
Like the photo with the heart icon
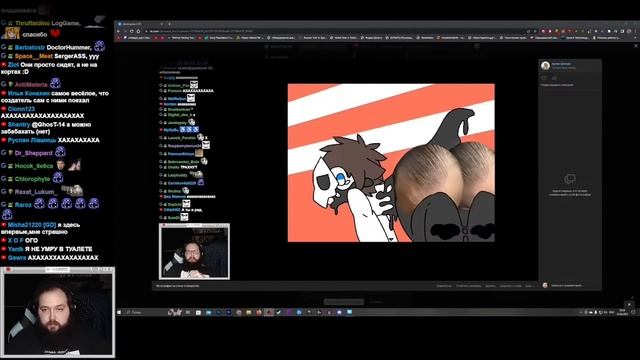(544, 78)
